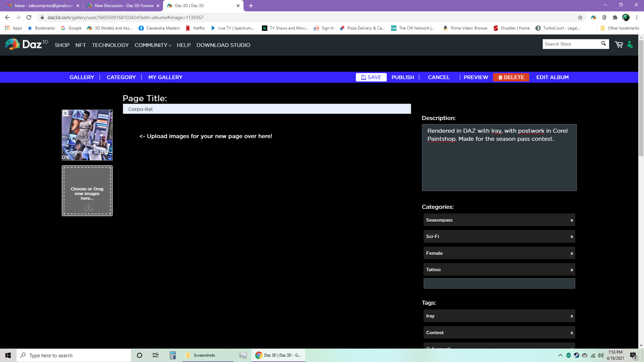The image size is (644, 362).
Task: Click the Daz 3D logo
Action: [26, 44]
